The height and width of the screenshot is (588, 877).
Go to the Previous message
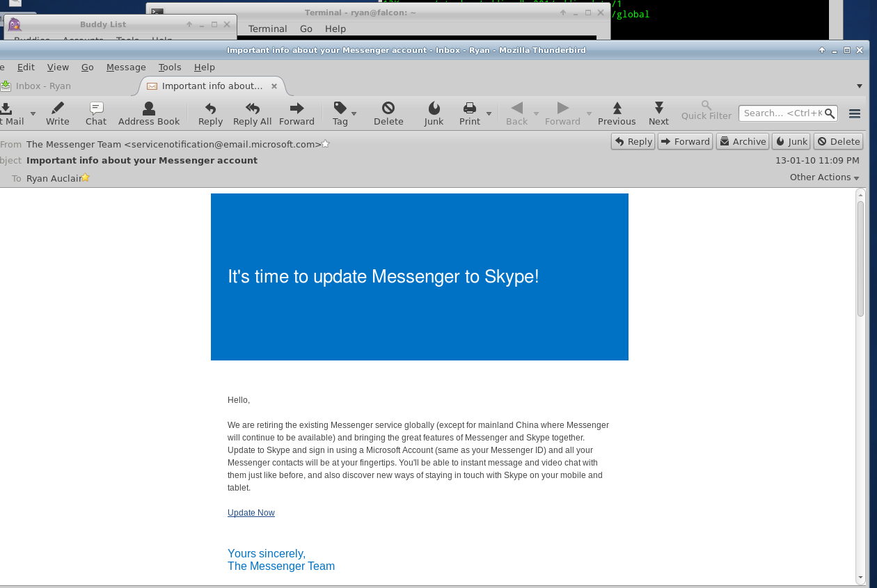click(617, 113)
